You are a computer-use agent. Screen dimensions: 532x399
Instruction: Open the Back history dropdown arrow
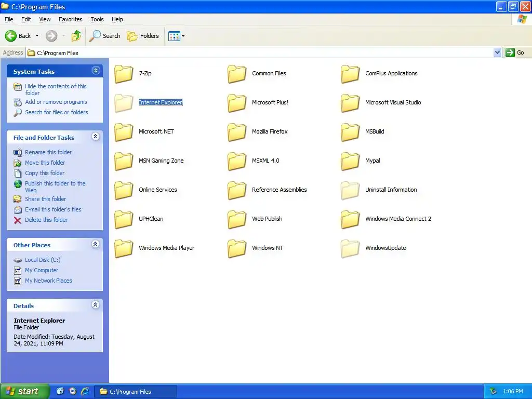pyautogui.click(x=37, y=36)
